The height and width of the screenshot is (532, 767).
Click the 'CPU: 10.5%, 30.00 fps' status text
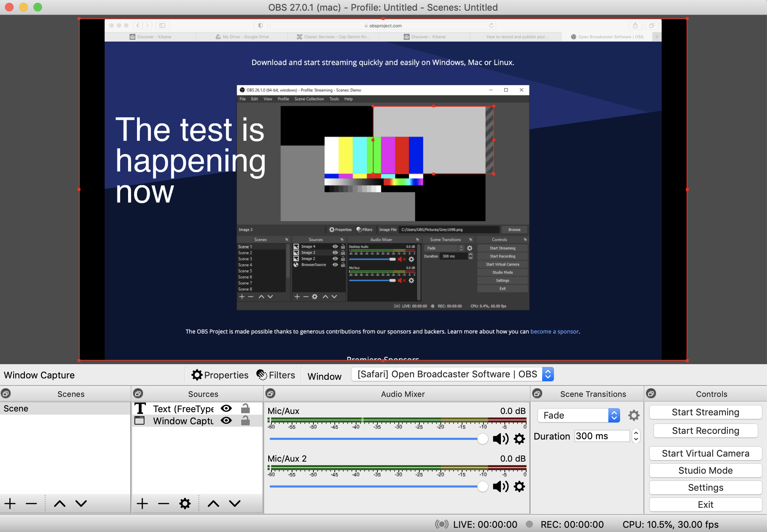click(670, 524)
